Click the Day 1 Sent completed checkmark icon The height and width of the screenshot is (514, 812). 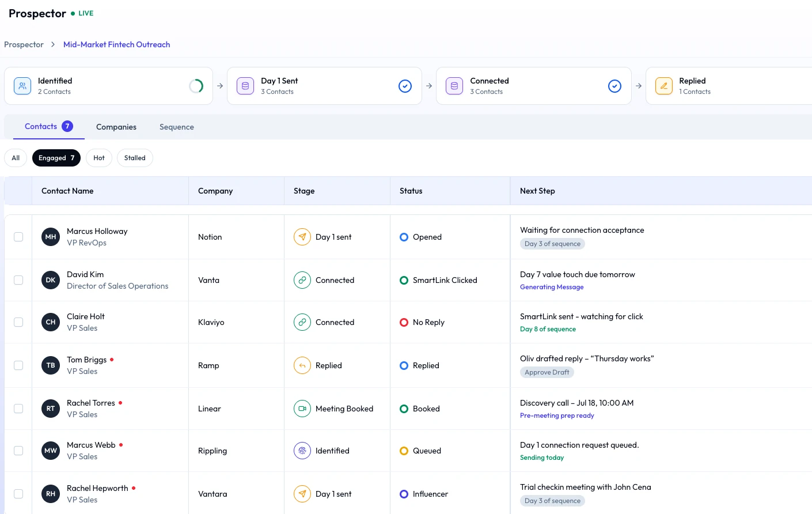pyautogui.click(x=405, y=86)
